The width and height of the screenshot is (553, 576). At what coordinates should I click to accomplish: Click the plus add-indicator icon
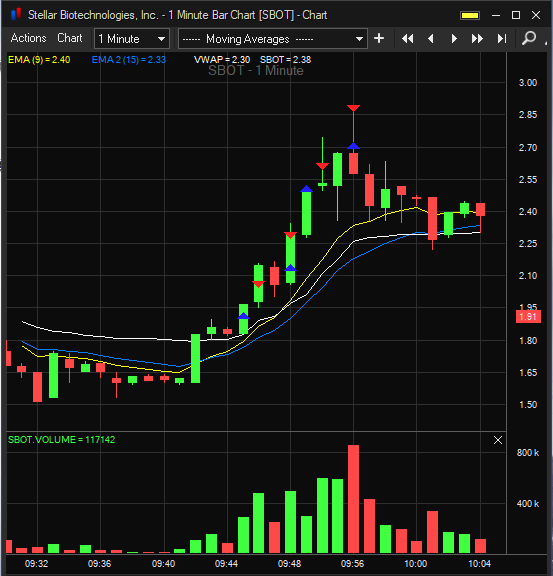click(379, 38)
